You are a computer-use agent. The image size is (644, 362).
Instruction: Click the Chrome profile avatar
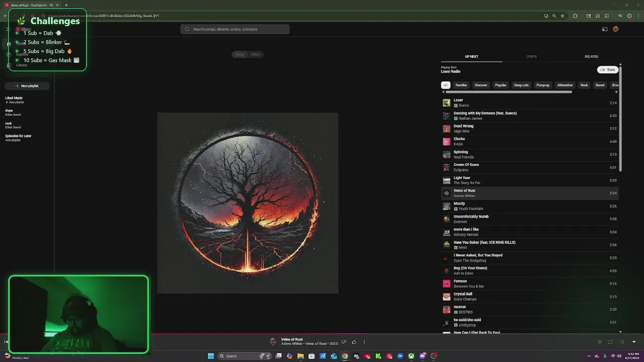point(629,16)
